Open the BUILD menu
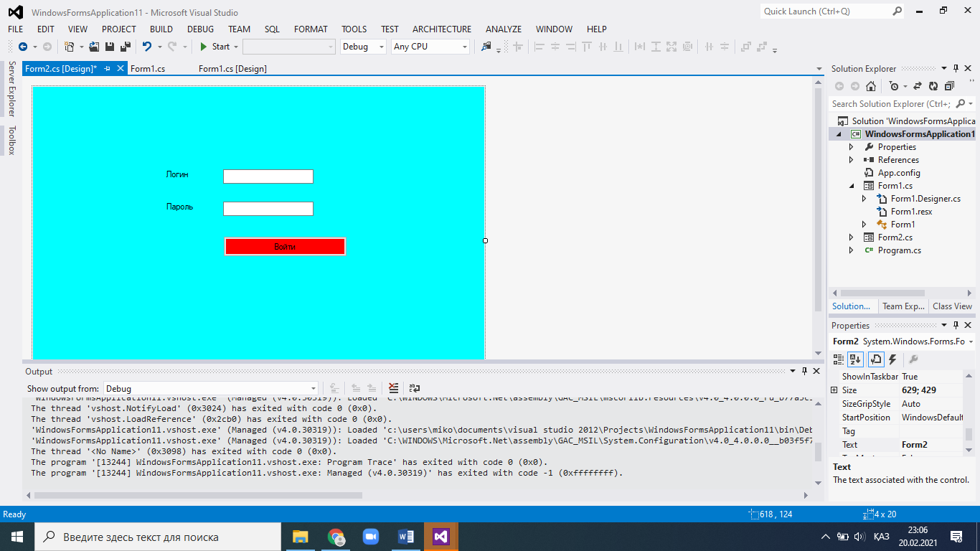The image size is (980, 551). (161, 29)
